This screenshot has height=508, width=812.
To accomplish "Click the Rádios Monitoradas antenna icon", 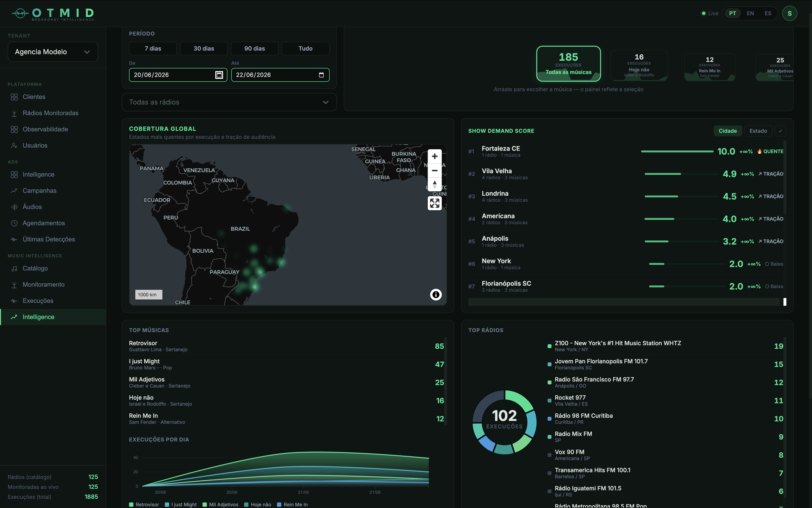I will pyautogui.click(x=14, y=113).
